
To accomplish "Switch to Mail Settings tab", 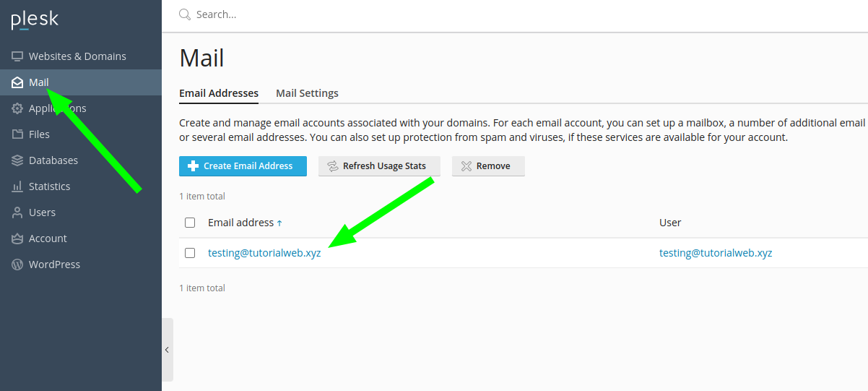I will click(307, 93).
